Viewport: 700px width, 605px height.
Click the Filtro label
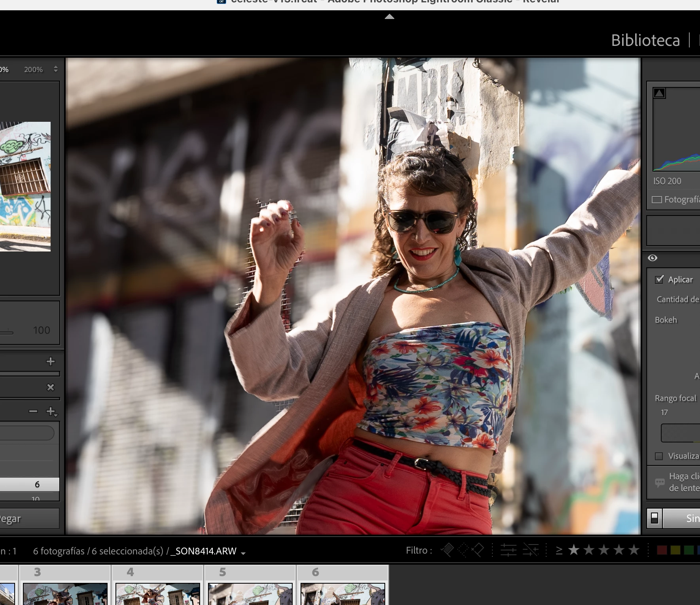(418, 550)
